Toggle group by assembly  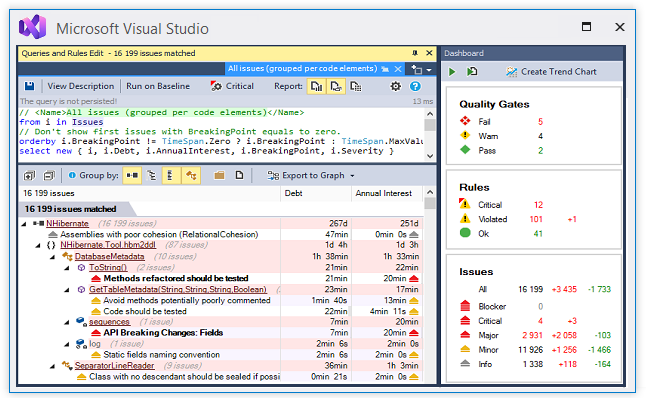click(132, 176)
